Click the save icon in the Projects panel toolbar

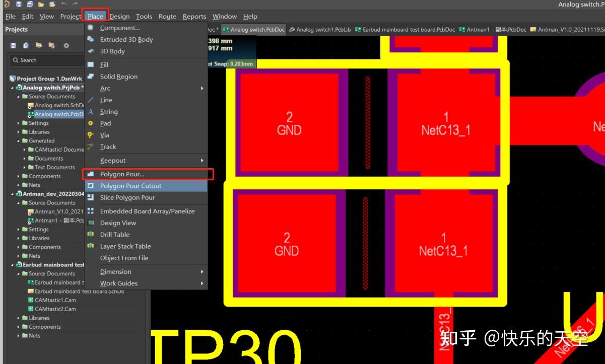13,45
